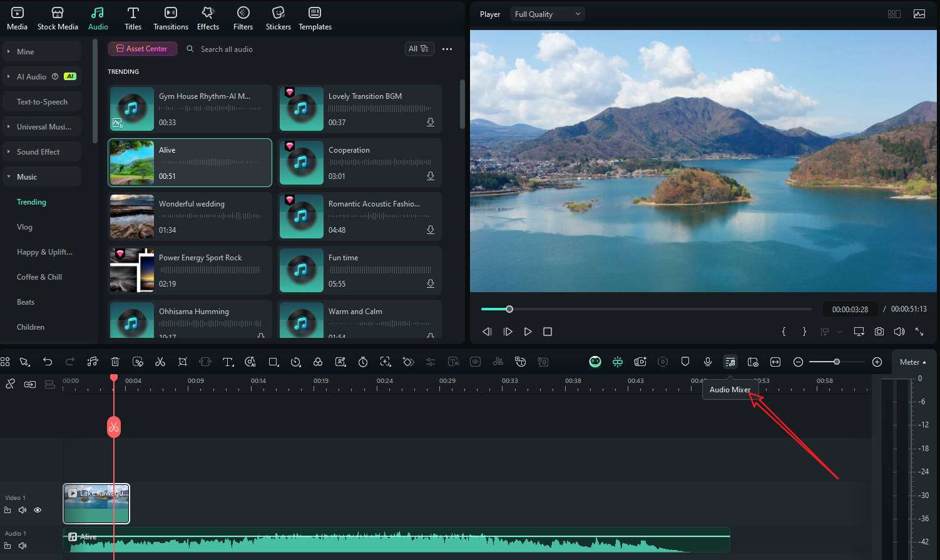Open the All filter dropdown
The width and height of the screenshot is (940, 560).
pyautogui.click(x=419, y=49)
